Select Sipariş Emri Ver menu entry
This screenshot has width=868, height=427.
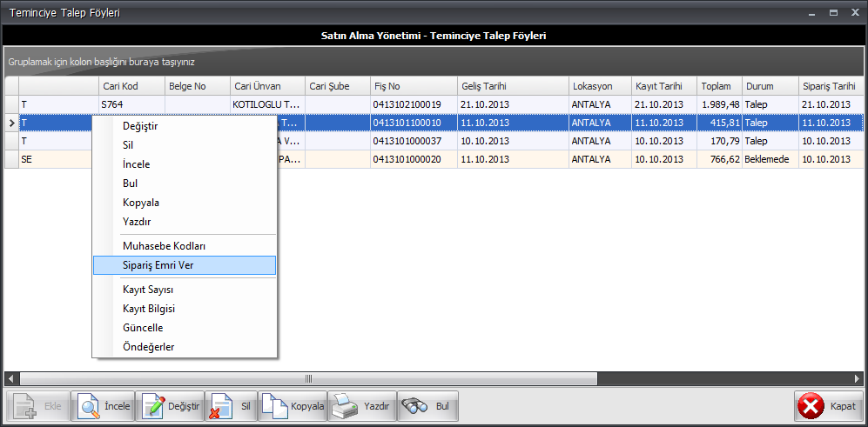click(185, 265)
